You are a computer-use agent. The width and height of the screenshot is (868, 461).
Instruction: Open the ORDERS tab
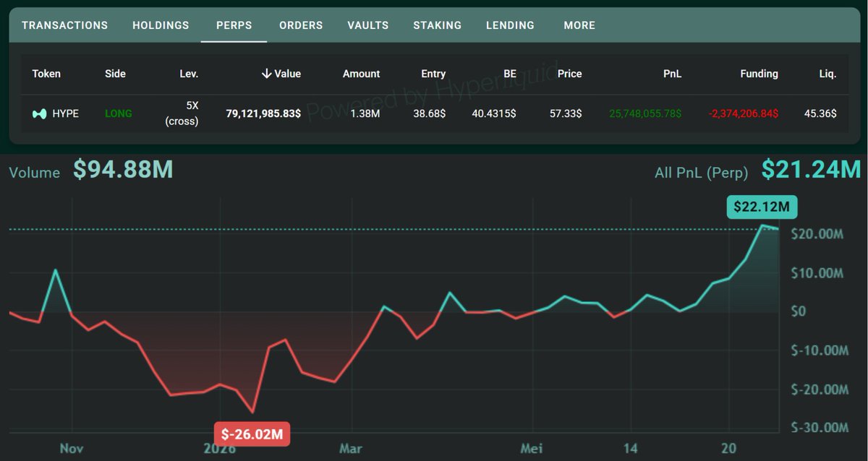click(x=301, y=25)
